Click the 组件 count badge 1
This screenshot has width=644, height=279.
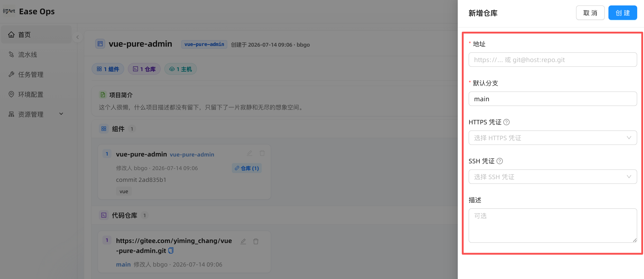coord(132,129)
